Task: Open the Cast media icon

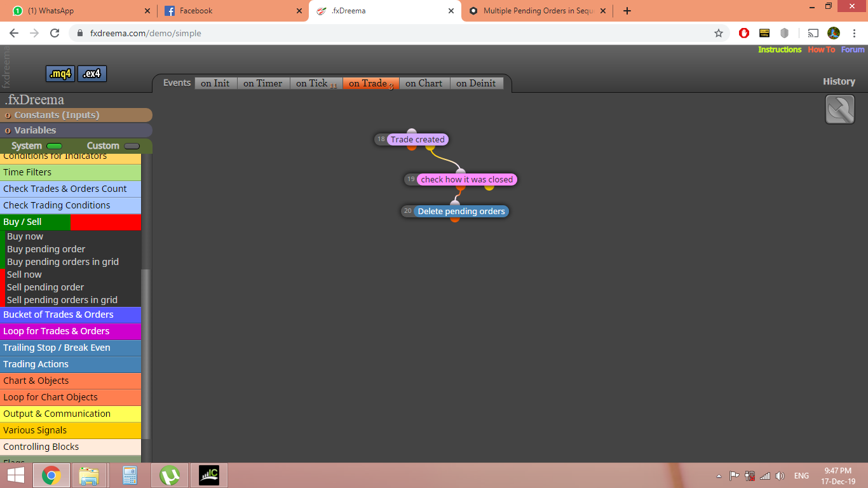Action: (813, 33)
